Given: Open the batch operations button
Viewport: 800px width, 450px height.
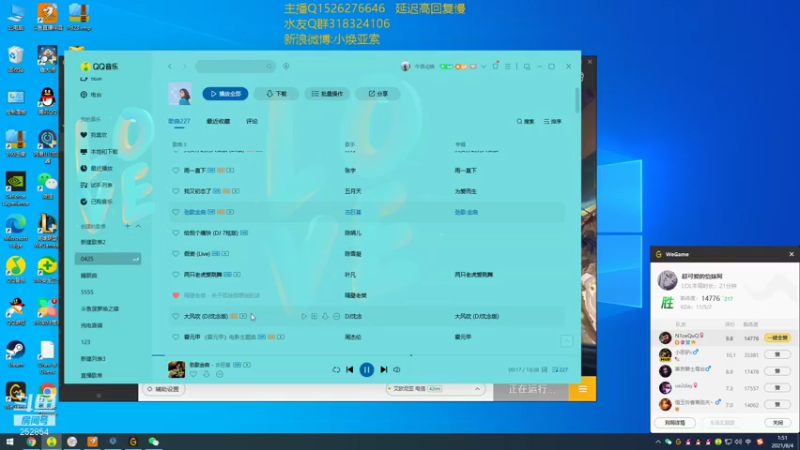Looking at the screenshot, I should click(327, 94).
